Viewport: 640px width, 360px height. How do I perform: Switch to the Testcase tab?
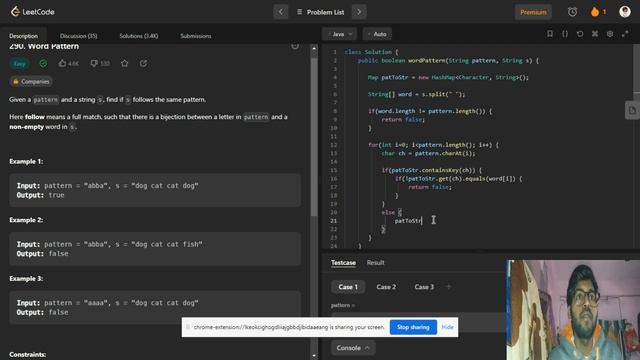[343, 263]
